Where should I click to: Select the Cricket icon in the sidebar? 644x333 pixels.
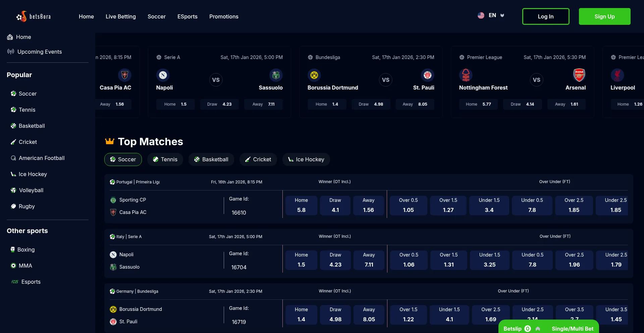pos(13,142)
